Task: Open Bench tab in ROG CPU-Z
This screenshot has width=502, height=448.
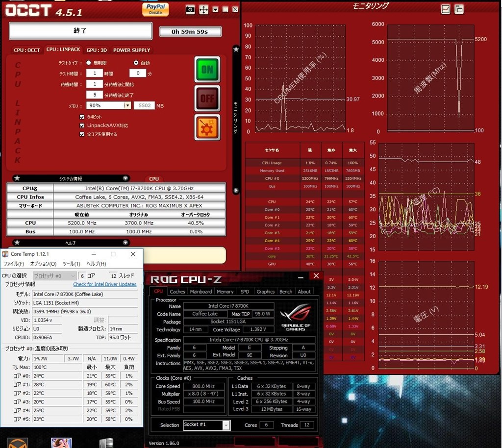Action: [x=286, y=292]
